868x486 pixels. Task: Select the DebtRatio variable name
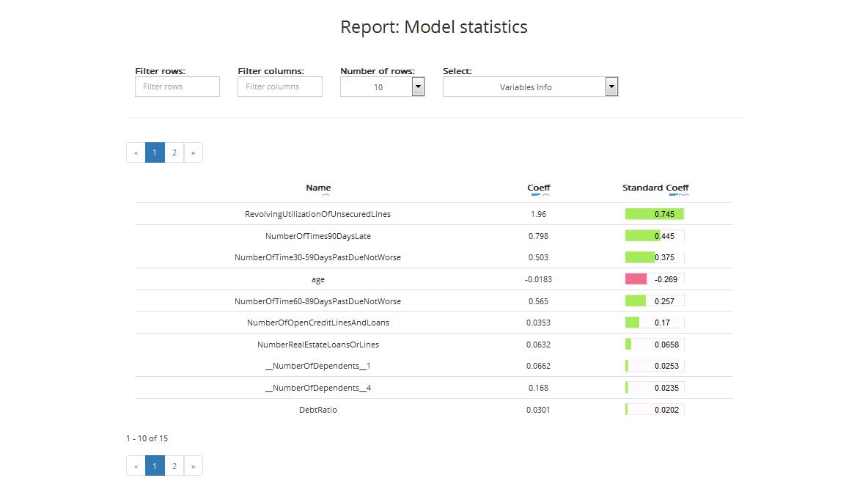point(317,410)
